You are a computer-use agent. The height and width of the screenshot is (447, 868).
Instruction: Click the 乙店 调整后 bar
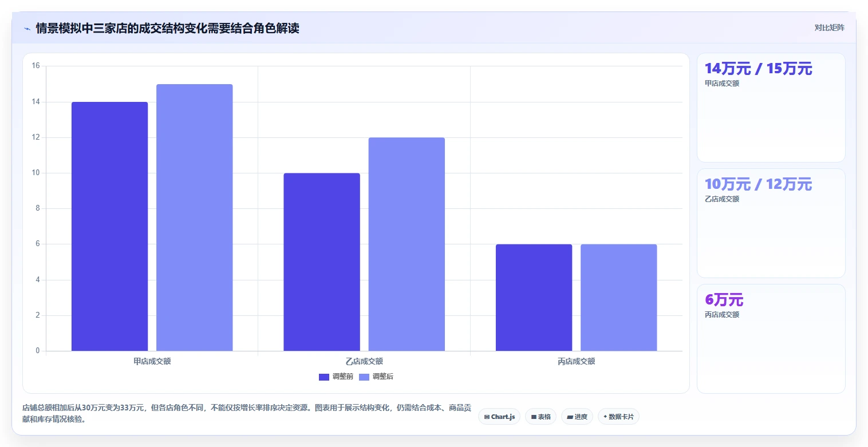(407, 244)
